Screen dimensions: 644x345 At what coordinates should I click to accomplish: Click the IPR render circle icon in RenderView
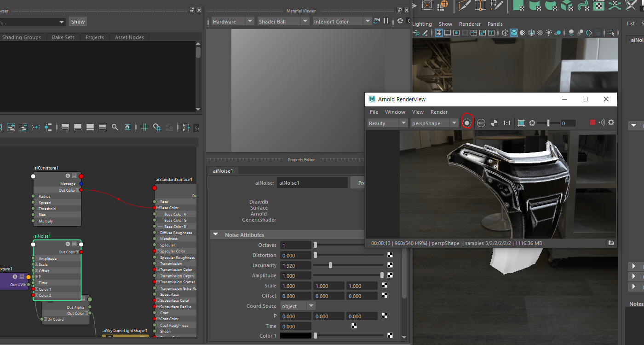pos(467,123)
